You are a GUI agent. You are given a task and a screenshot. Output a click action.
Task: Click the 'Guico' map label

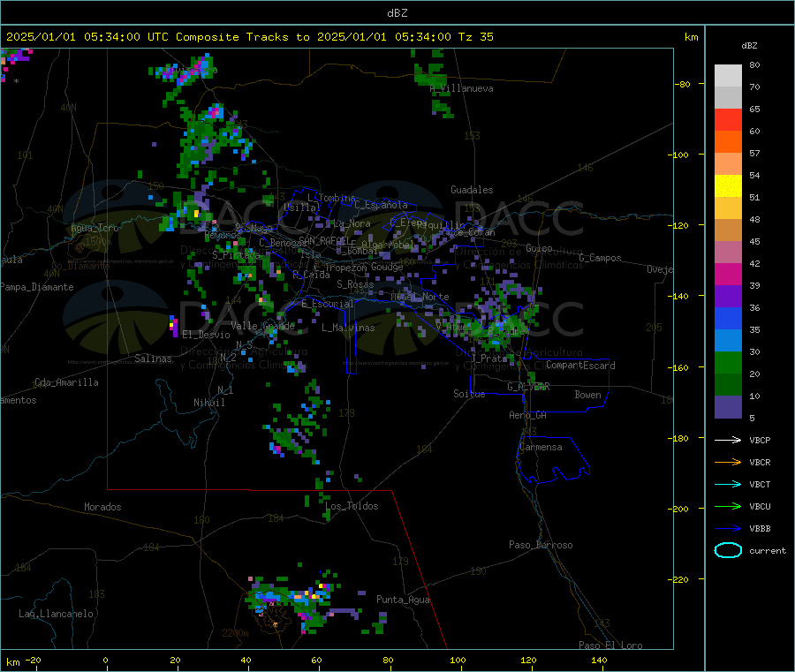coord(539,248)
